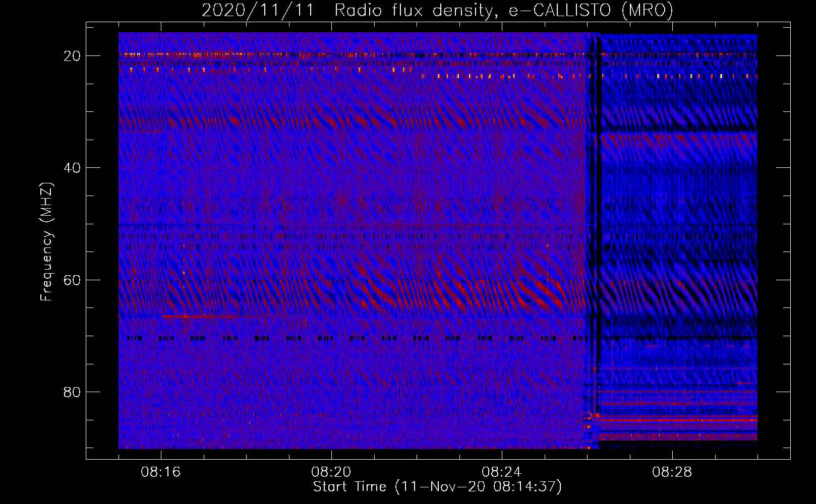Click the 08:20 time axis label
Image resolution: width=816 pixels, height=504 pixels.
coord(331,473)
